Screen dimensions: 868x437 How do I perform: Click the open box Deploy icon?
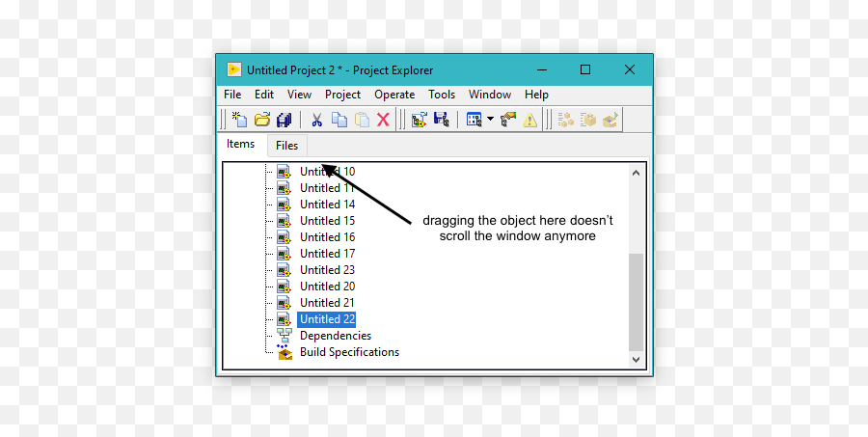click(x=610, y=119)
